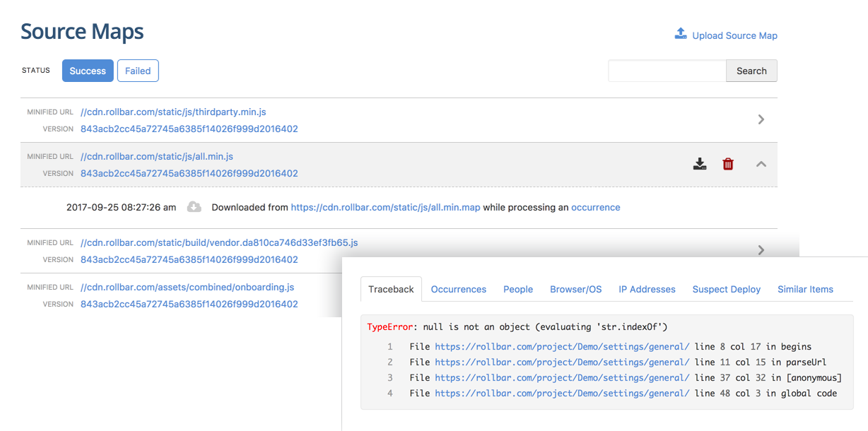The image size is (868, 431).
Task: Switch to the Occurrences tab
Action: click(459, 289)
